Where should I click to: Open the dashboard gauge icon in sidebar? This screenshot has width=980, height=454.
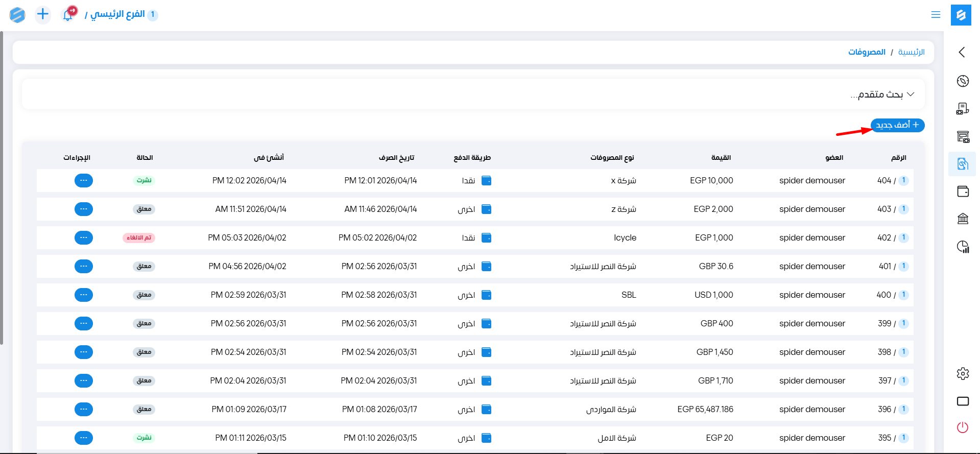tap(962, 81)
